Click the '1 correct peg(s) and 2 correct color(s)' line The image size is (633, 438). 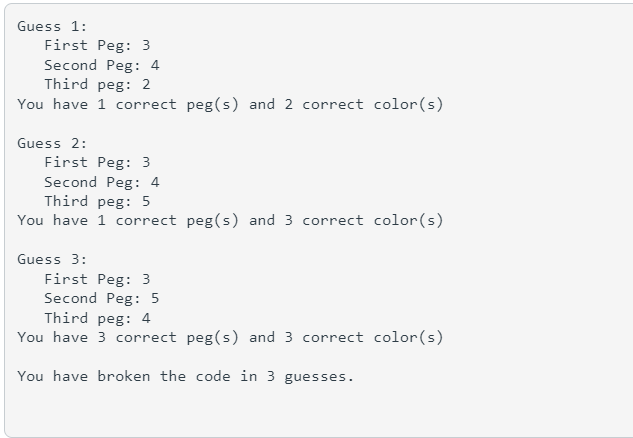[230, 105]
